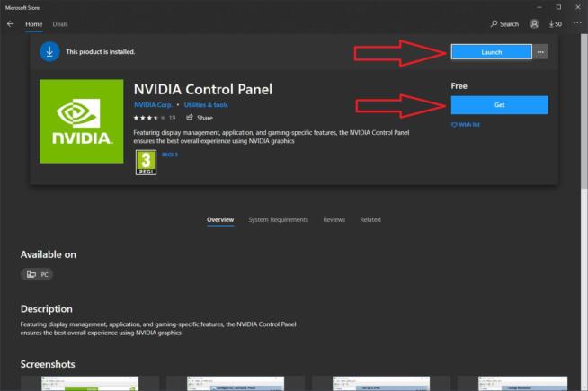Click the 'Screenshots' heading
The width and height of the screenshot is (588, 391).
point(48,364)
